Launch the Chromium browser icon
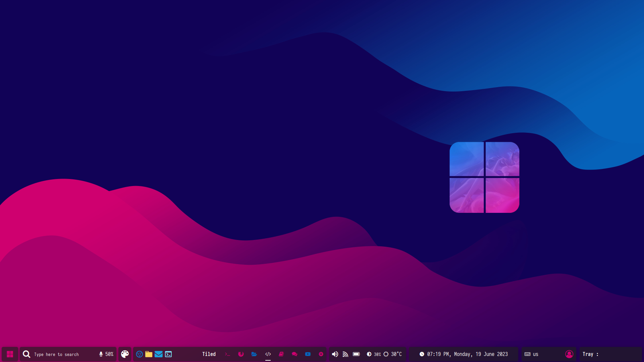The image size is (644, 362). tap(140, 354)
